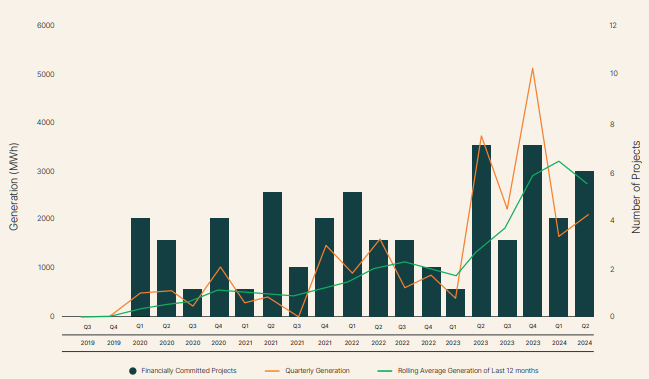Toggle the Rolling Average Generation legend label
The image size is (649, 379).
point(468,371)
